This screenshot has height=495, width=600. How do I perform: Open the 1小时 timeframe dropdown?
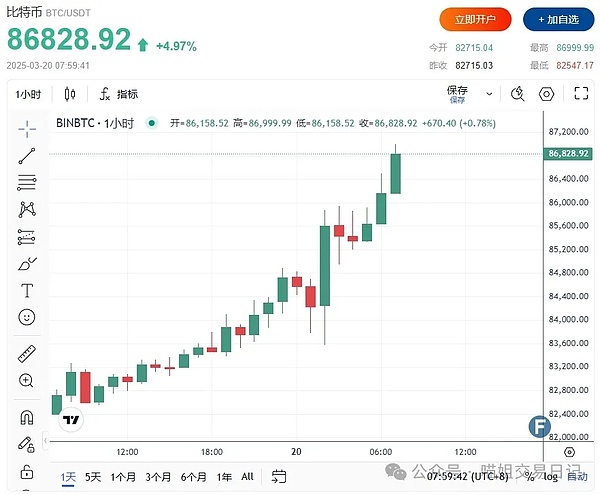pyautogui.click(x=27, y=94)
